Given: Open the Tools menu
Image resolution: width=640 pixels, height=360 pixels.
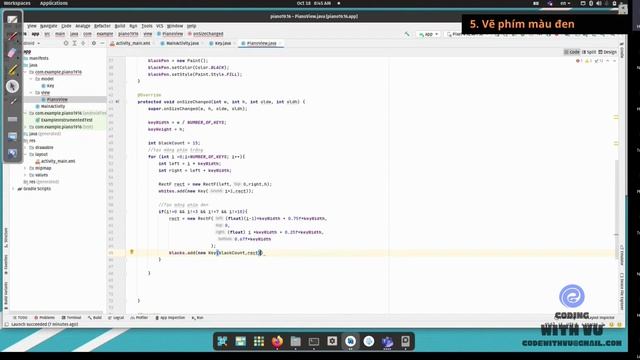Looking at the screenshot, I should pos(147,26).
